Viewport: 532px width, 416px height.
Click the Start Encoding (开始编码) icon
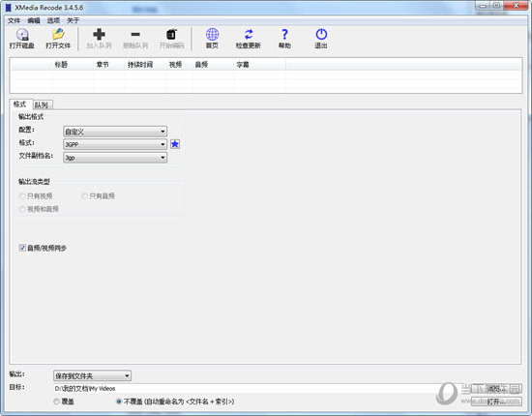tap(171, 35)
